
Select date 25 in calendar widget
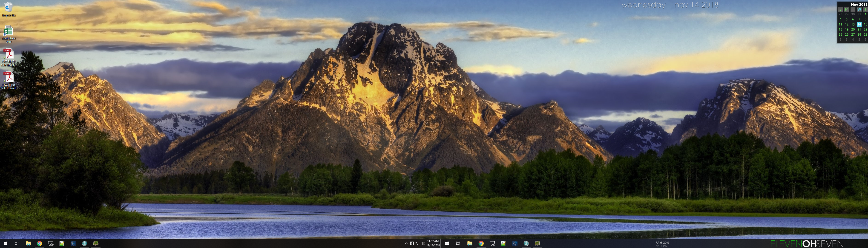tap(840, 34)
